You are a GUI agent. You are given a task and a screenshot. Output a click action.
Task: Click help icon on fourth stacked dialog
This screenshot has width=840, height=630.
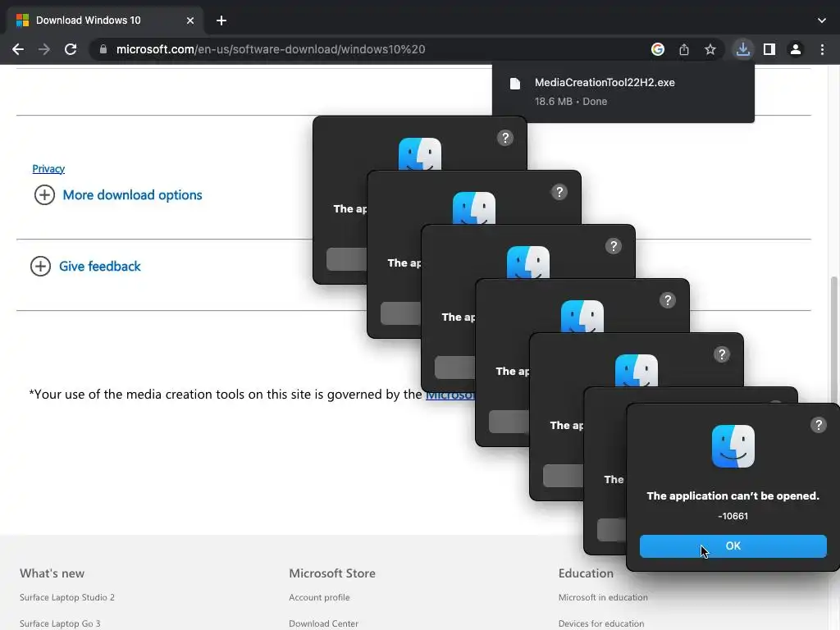(x=668, y=300)
